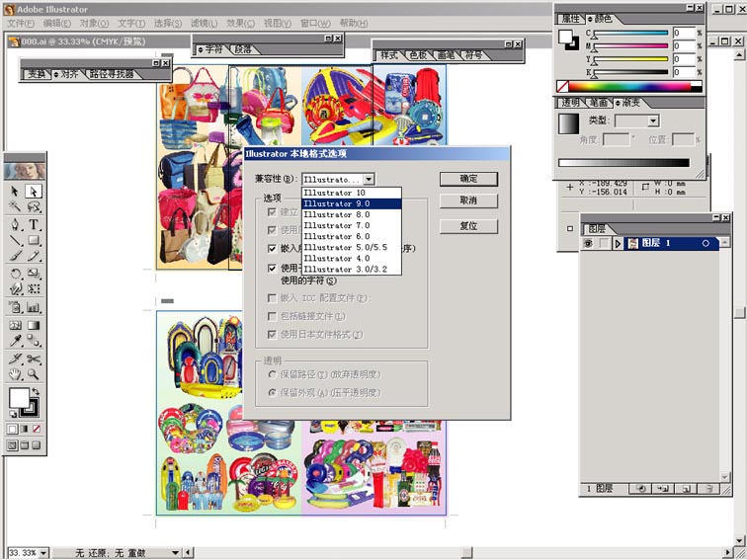Open the 类型 gradient type dropdown

653,120
